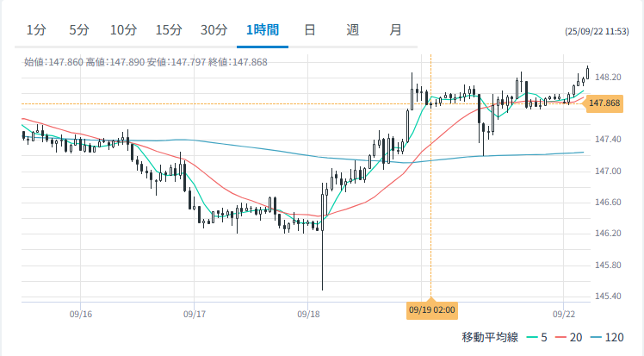Toggle the 120-period moving average legend
The height and width of the screenshot is (356, 644).
610,337
